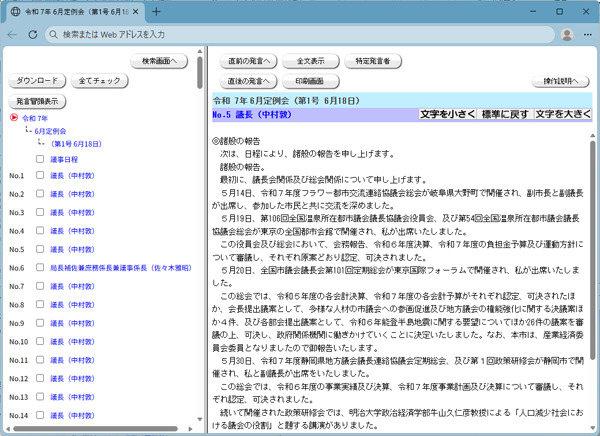This screenshot has width=600, height=436.
Task: Check the No.3 議長 checkbox
Action: (40, 212)
